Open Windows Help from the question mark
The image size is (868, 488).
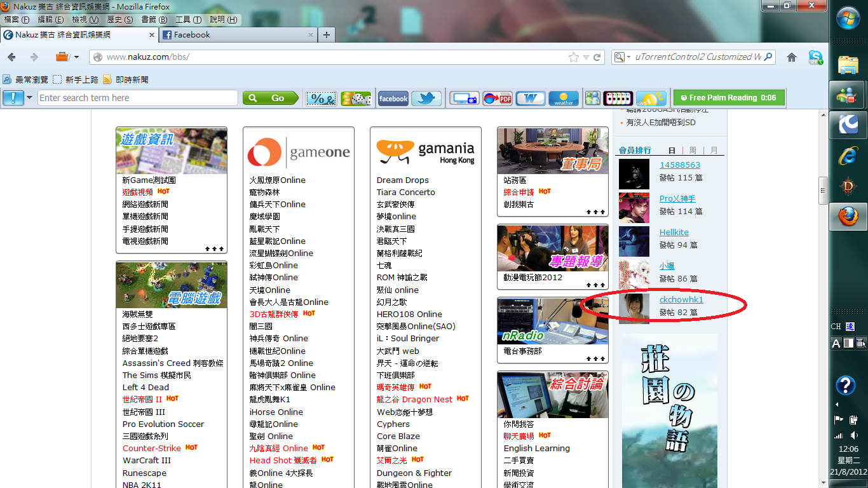click(x=845, y=385)
